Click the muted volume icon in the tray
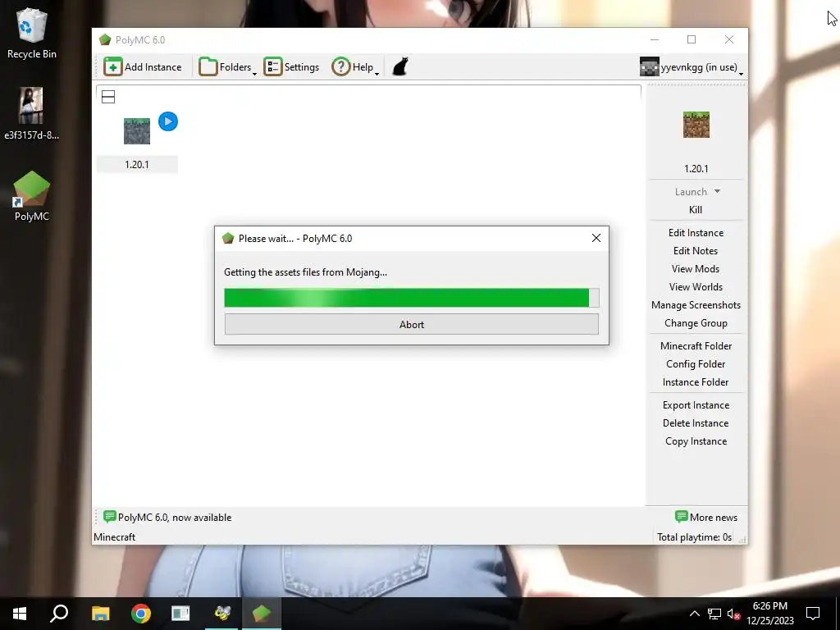This screenshot has height=630, width=840. (733, 614)
